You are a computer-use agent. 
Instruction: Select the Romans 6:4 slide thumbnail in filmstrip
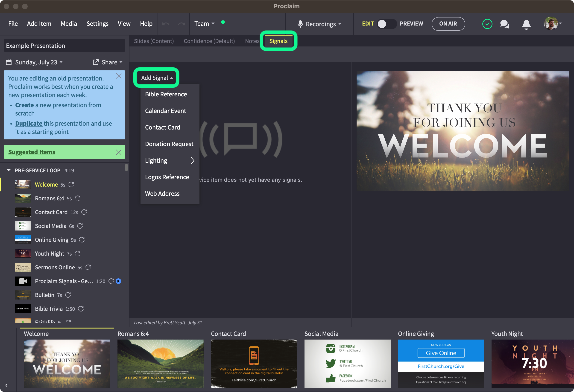[x=160, y=363]
